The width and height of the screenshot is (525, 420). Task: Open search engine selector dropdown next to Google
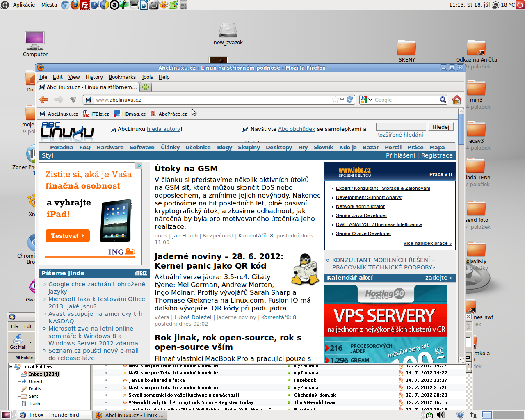click(x=370, y=100)
